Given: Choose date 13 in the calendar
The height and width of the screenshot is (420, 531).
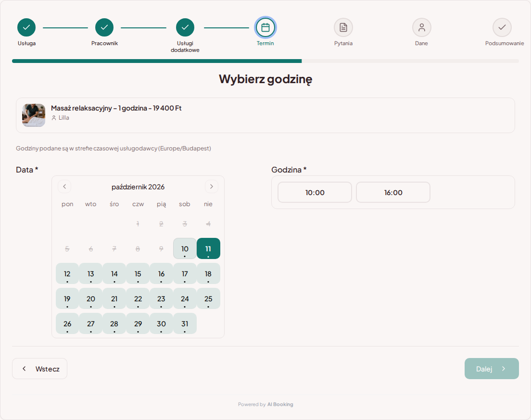Looking at the screenshot, I should [x=91, y=274].
